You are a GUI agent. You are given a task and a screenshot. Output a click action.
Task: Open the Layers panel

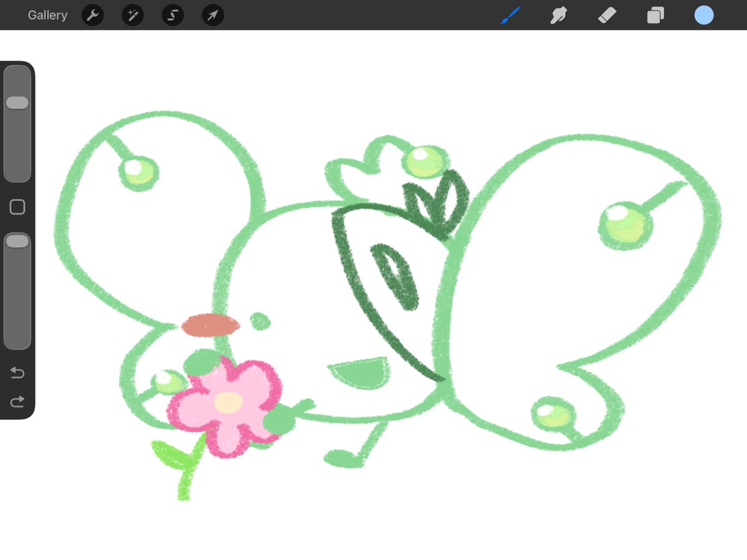coord(655,15)
